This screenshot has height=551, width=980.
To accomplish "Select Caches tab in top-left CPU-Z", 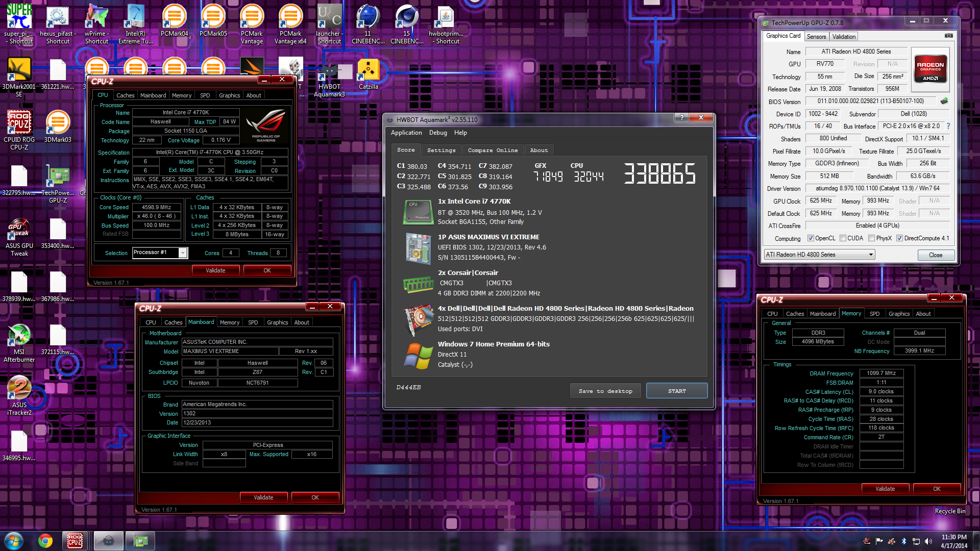I will coord(125,95).
